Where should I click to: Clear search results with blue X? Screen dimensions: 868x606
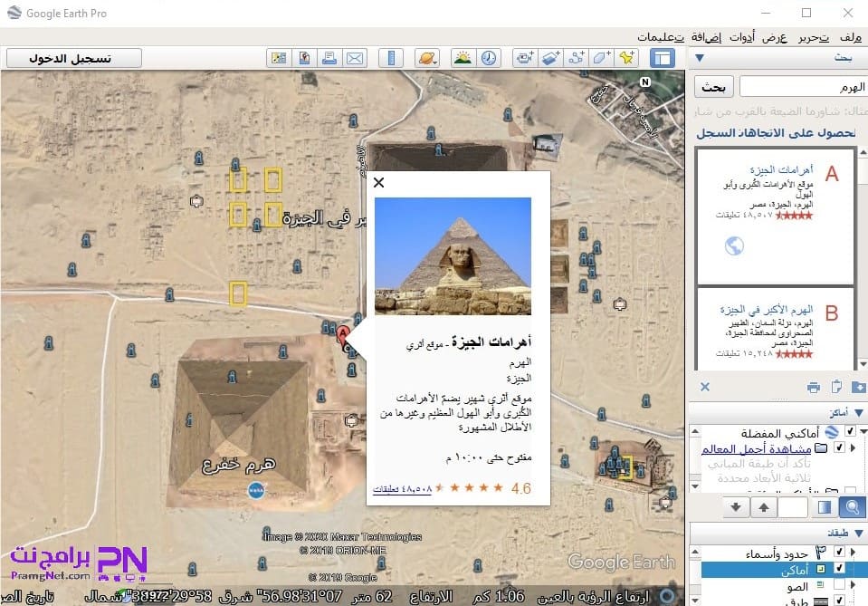pyautogui.click(x=705, y=387)
